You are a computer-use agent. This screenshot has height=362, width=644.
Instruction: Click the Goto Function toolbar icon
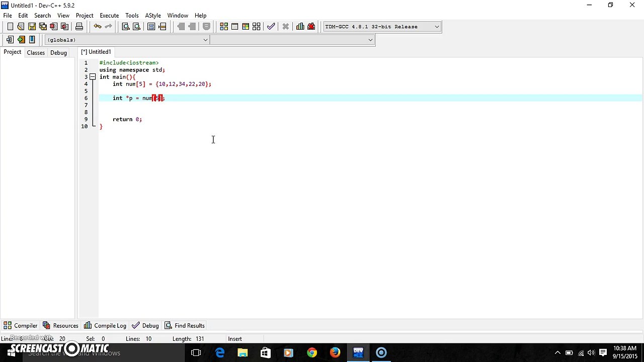click(151, 27)
